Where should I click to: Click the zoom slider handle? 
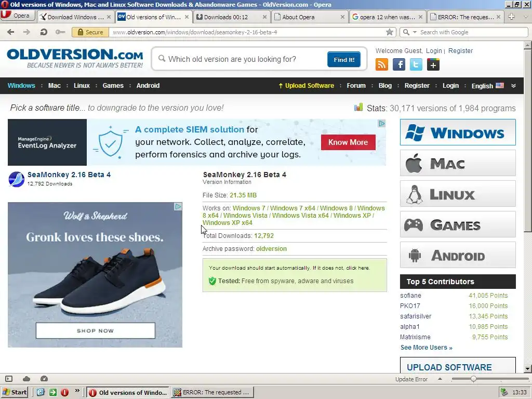point(473,379)
